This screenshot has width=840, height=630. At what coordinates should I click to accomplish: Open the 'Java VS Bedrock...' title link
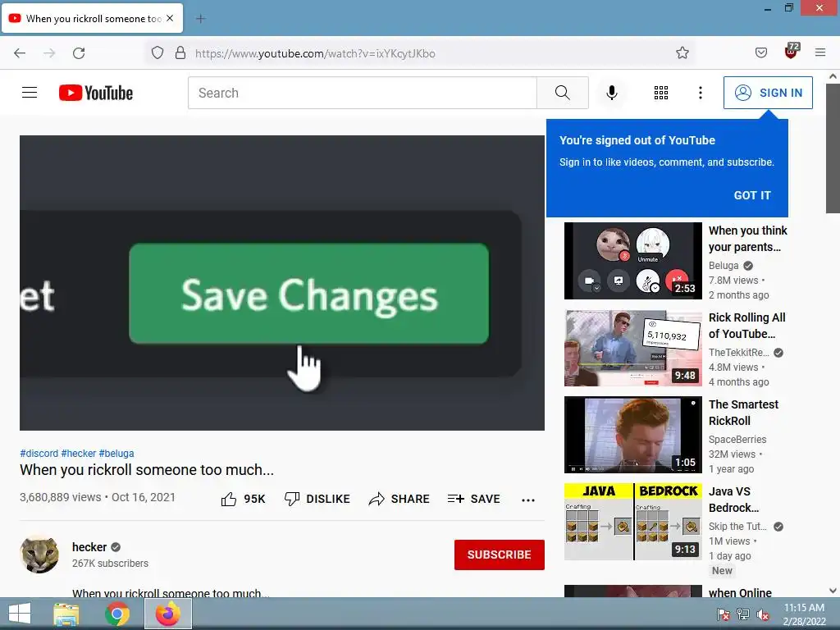tap(734, 500)
